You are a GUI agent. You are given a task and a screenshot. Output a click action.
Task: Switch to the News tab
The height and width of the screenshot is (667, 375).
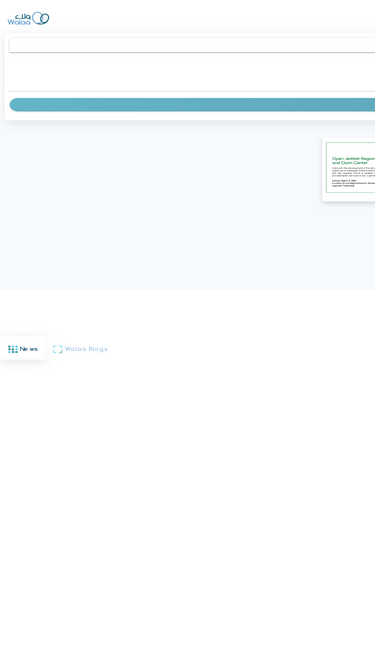(x=23, y=349)
